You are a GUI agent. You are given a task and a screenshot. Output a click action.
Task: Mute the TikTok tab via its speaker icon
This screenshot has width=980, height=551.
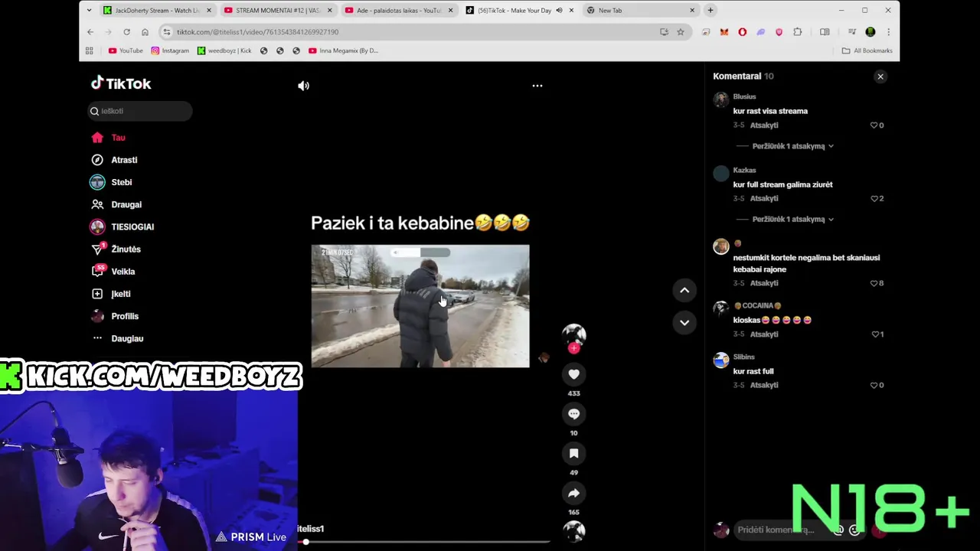(559, 11)
